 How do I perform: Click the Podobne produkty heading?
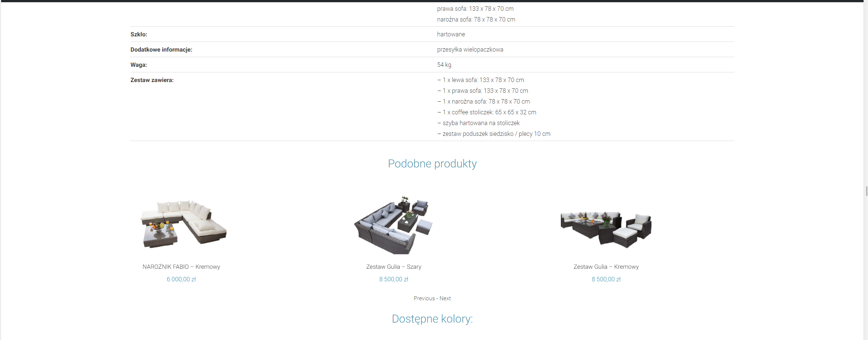pyautogui.click(x=432, y=164)
